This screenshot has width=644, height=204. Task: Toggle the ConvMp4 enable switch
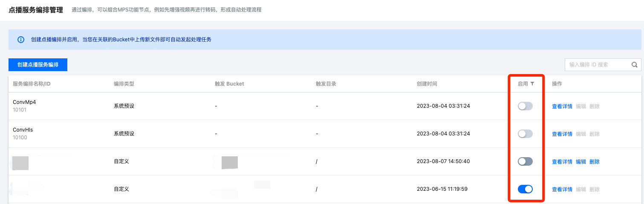tap(525, 106)
